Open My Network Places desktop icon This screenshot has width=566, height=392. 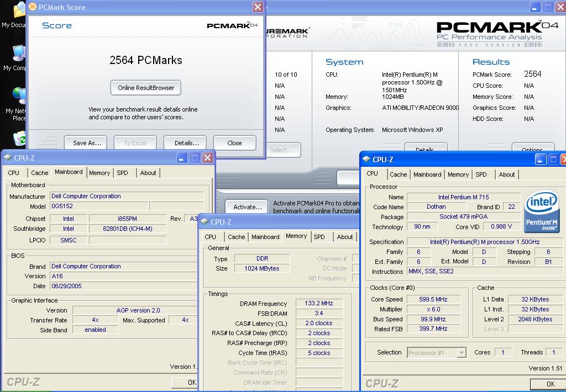tap(19, 96)
